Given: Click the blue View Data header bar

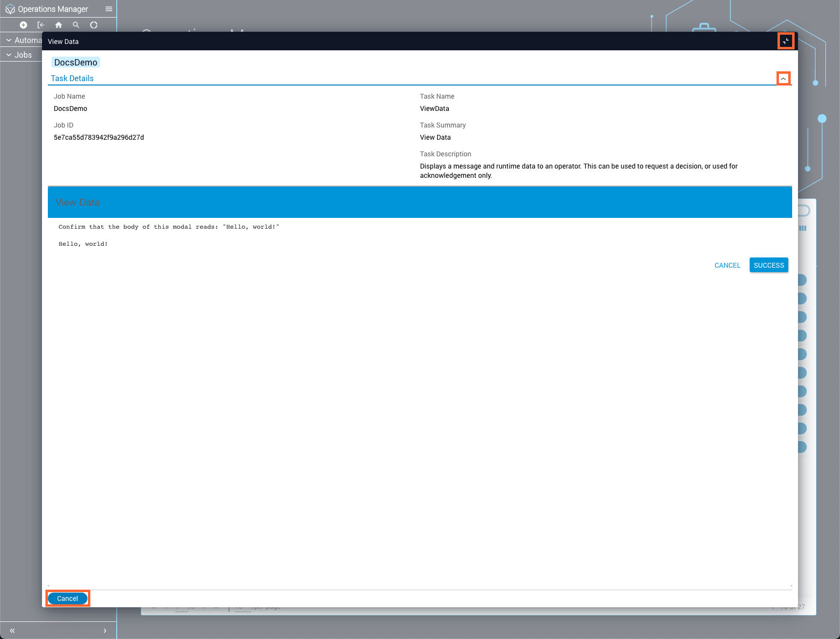Looking at the screenshot, I should pyautogui.click(x=420, y=202).
